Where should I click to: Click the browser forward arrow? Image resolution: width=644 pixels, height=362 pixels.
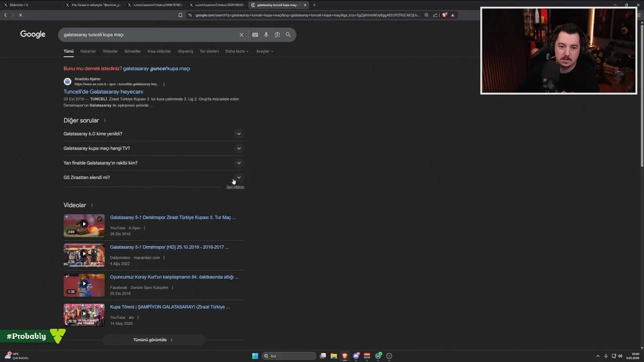click(13, 15)
